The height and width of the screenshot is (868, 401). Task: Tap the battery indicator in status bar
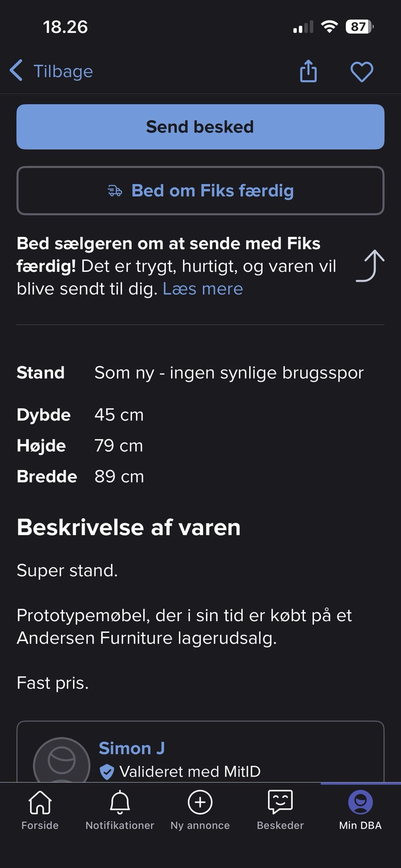[359, 27]
